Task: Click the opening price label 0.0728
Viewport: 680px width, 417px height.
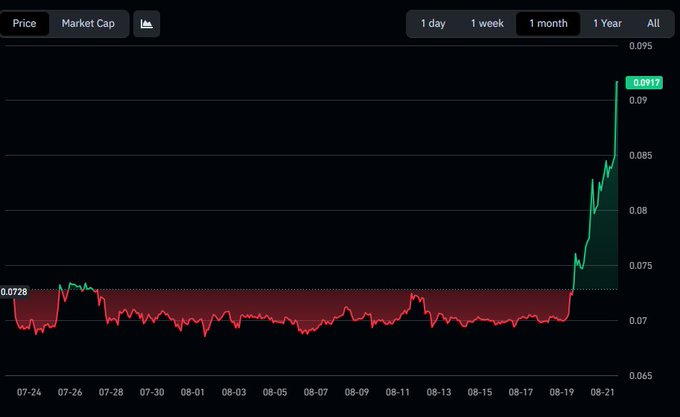Action: (x=14, y=292)
